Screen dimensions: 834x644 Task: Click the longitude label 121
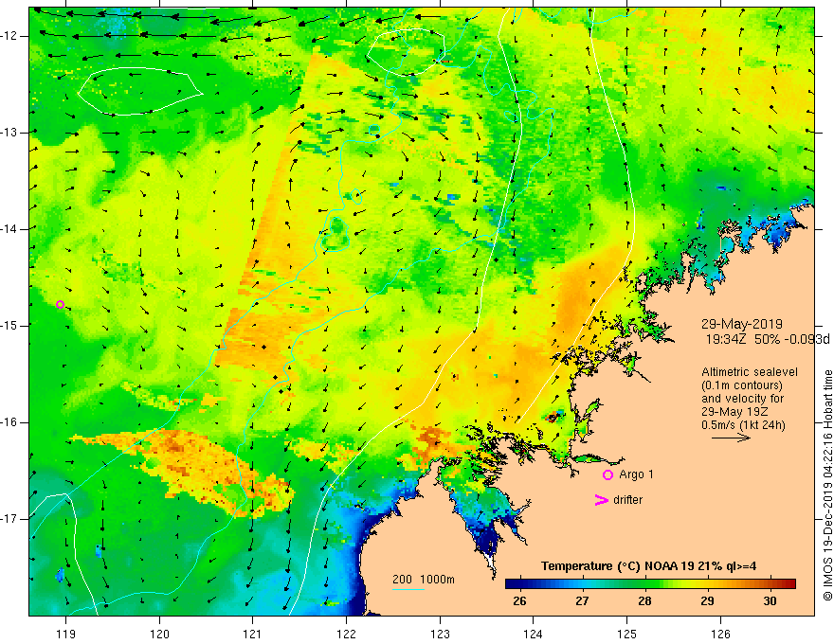pos(253,634)
